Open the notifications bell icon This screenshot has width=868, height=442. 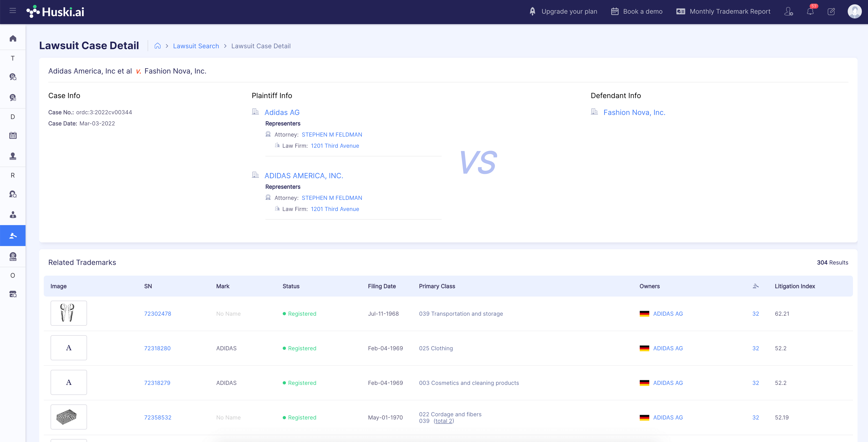pyautogui.click(x=810, y=11)
